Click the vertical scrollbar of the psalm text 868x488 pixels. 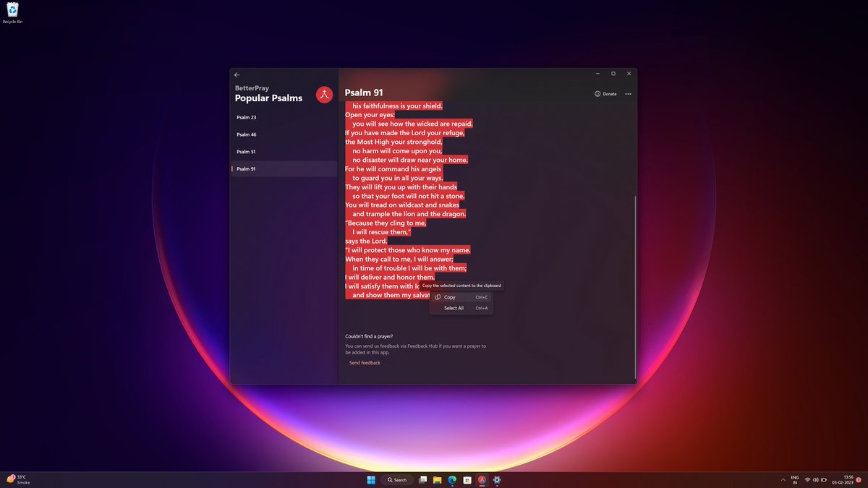(x=635, y=287)
